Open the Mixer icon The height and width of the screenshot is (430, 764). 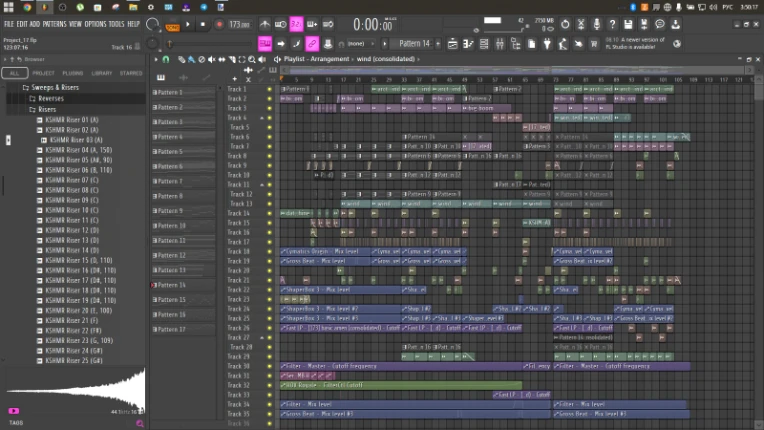pos(500,44)
